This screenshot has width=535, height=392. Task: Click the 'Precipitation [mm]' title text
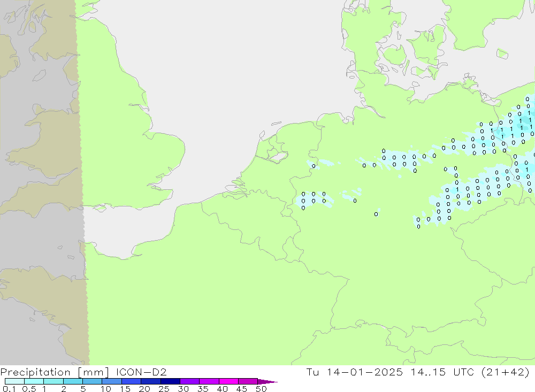(x=55, y=372)
